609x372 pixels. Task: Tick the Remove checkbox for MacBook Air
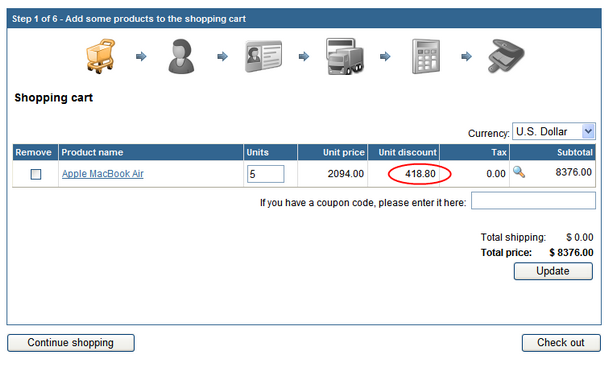(x=36, y=174)
